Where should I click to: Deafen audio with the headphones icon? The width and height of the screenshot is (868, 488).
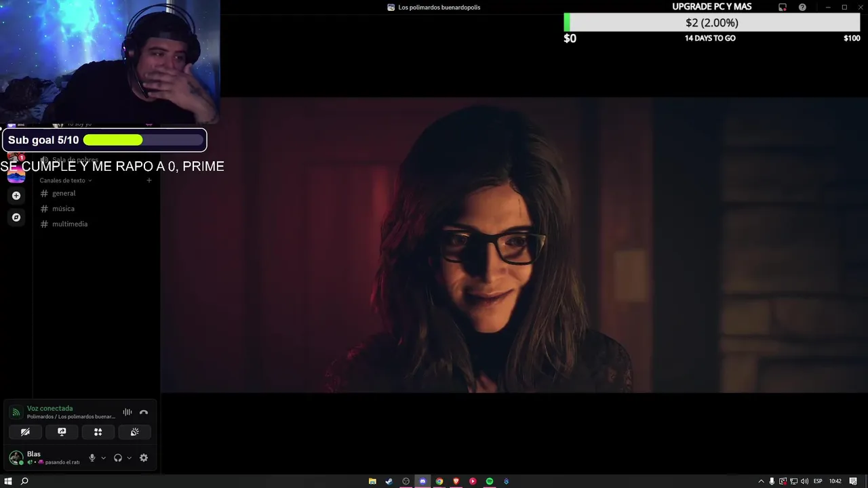[x=118, y=457]
